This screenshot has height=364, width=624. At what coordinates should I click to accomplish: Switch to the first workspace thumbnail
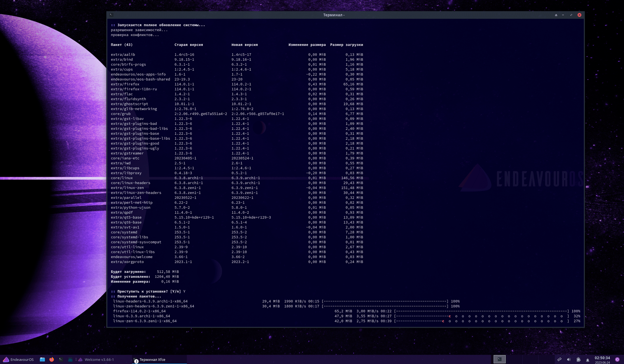(500, 359)
